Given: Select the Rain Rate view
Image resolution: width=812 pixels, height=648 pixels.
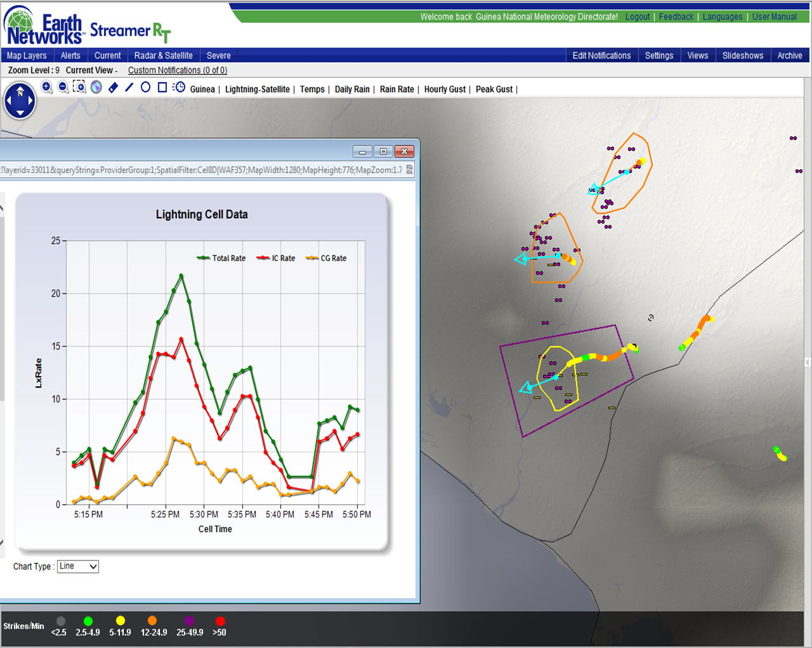Looking at the screenshot, I should [397, 89].
